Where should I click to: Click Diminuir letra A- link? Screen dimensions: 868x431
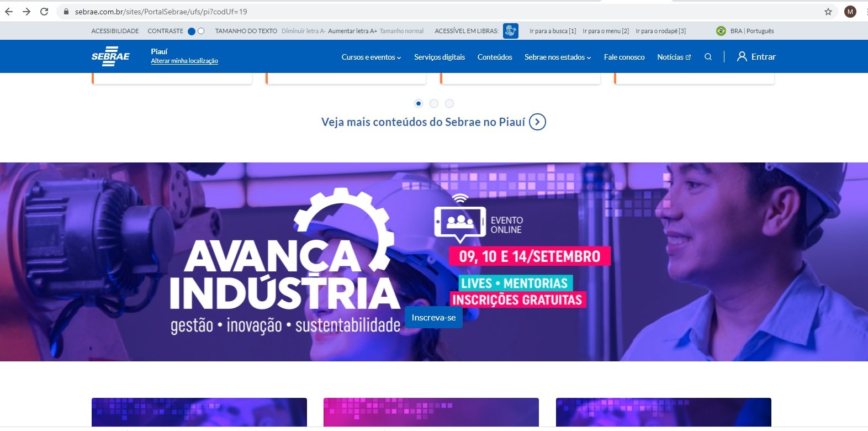(x=303, y=31)
